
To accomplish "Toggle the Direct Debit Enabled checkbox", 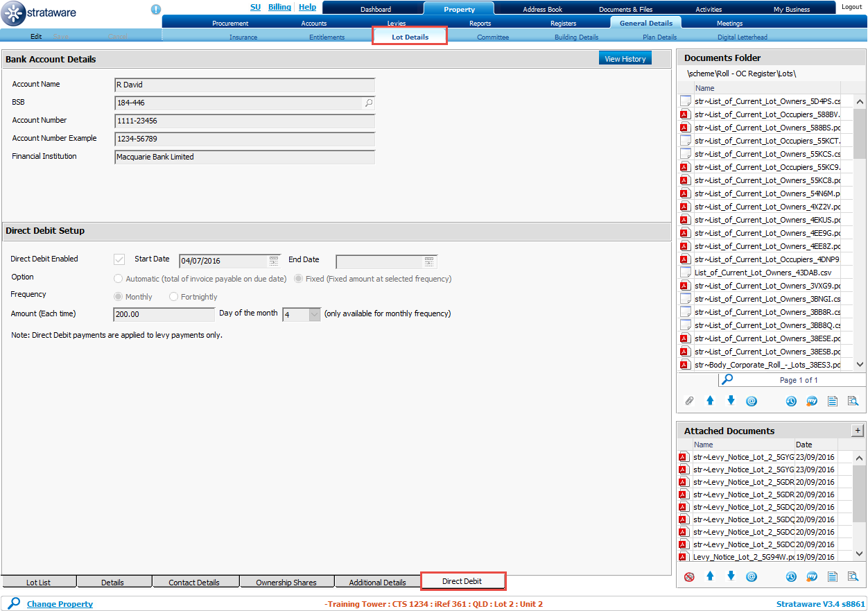I will coord(119,259).
